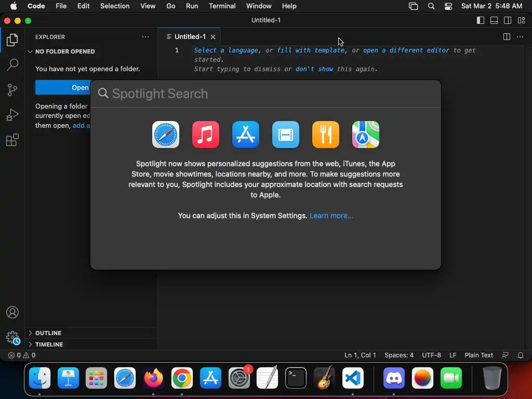Open the Accounts menu icon
532x399 pixels.
tap(12, 312)
